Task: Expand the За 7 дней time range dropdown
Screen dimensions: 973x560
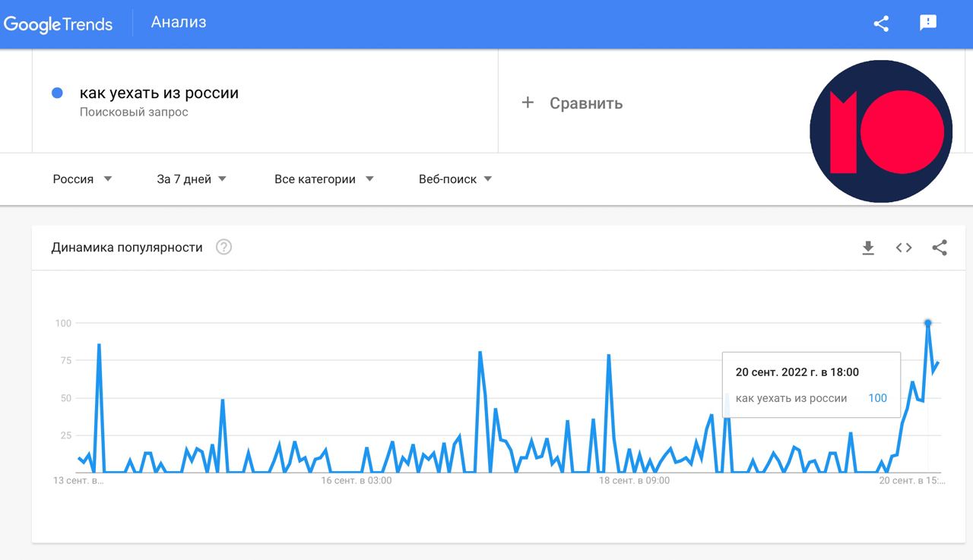Action: click(x=192, y=179)
